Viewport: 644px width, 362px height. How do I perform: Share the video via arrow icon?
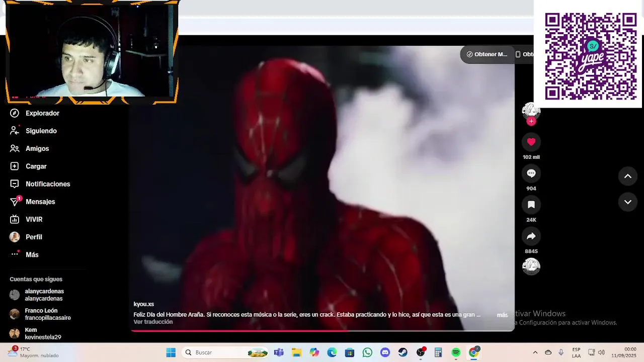[531, 236]
